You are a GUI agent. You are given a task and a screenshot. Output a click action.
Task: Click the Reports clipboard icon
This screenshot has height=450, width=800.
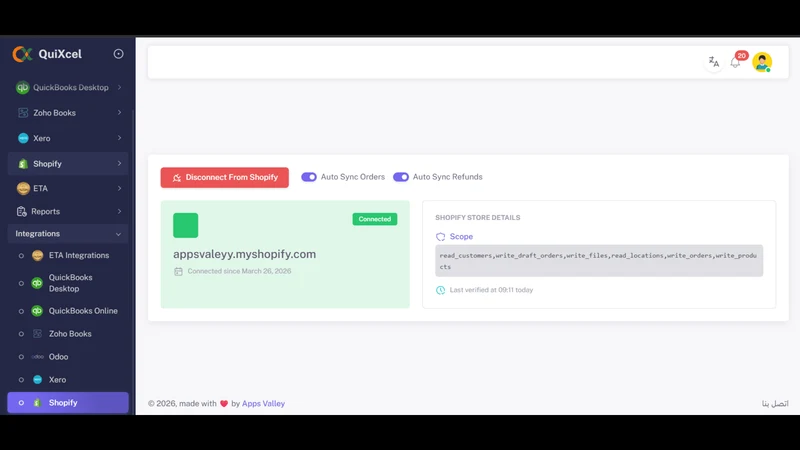tap(21, 211)
